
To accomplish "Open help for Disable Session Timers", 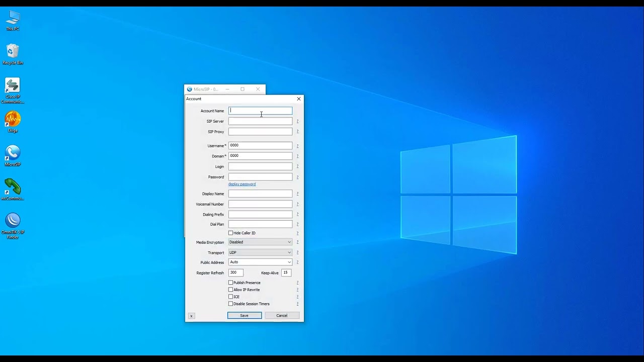I will tap(297, 304).
